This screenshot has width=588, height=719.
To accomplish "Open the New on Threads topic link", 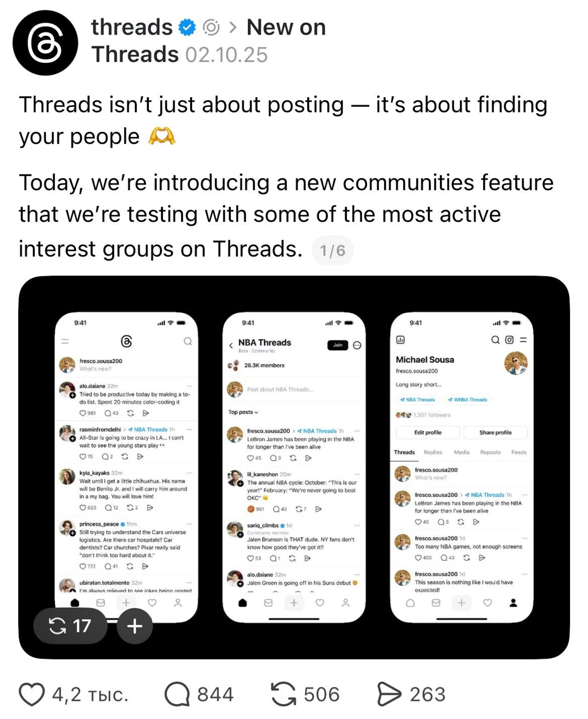I will pyautogui.click(x=286, y=28).
